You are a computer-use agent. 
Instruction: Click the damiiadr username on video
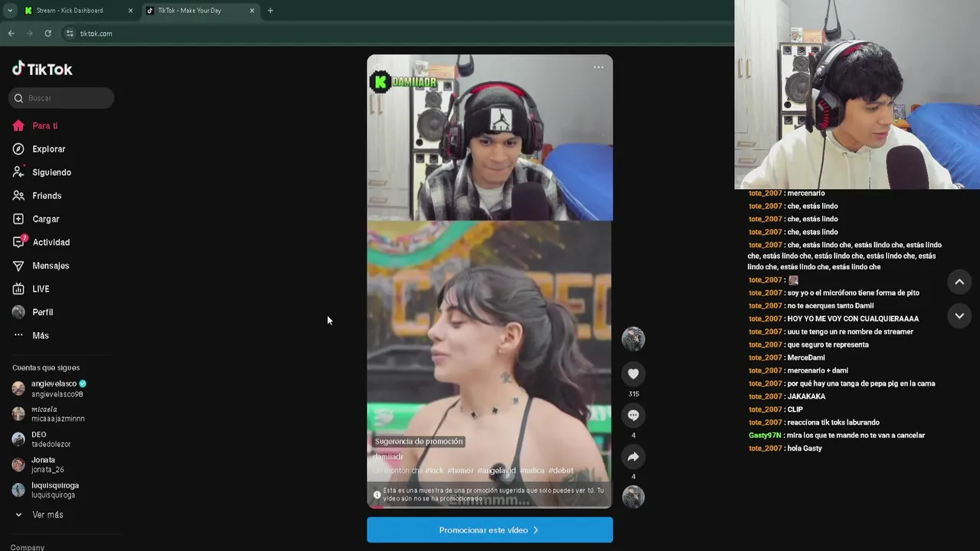[388, 457]
